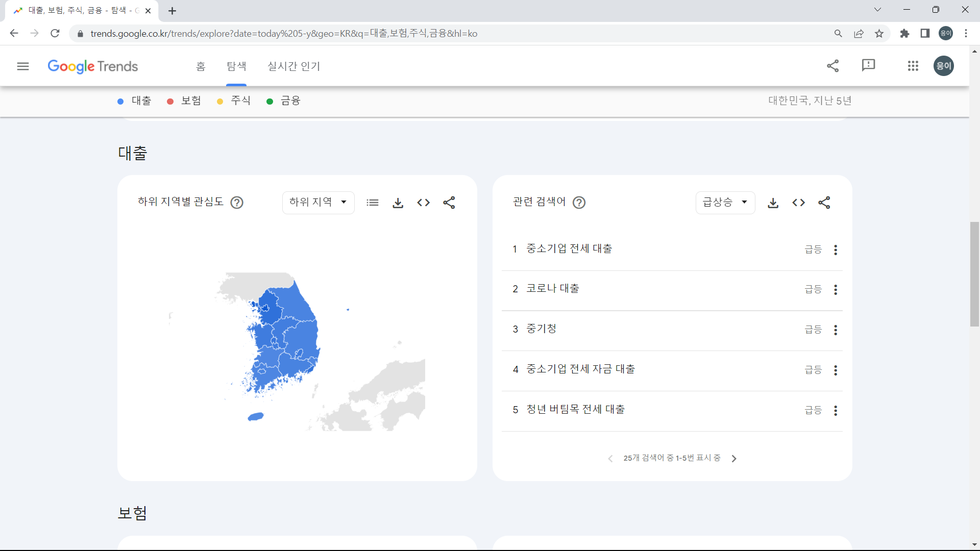Open embed code for 관련 검색어 panel
The height and width of the screenshot is (551, 980).
coord(799,203)
